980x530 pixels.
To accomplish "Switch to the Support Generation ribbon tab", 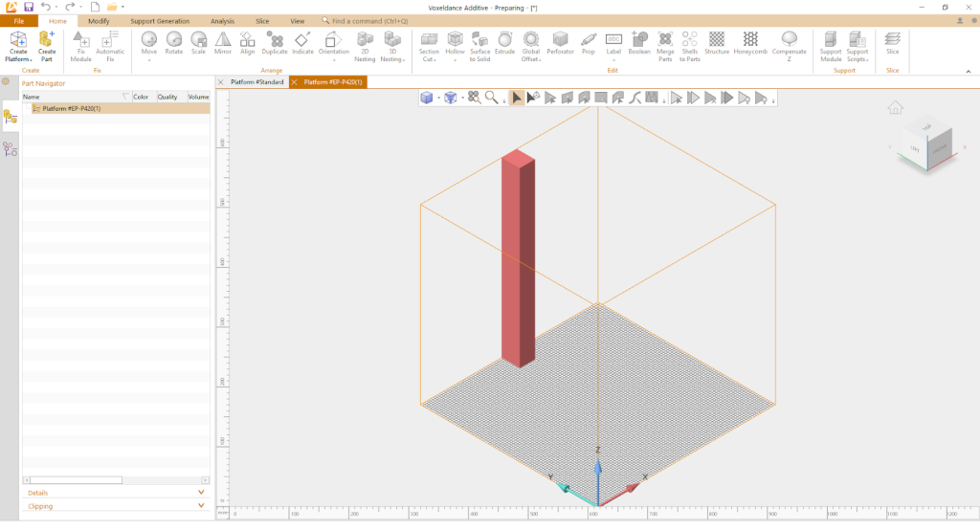I will pyautogui.click(x=160, y=20).
